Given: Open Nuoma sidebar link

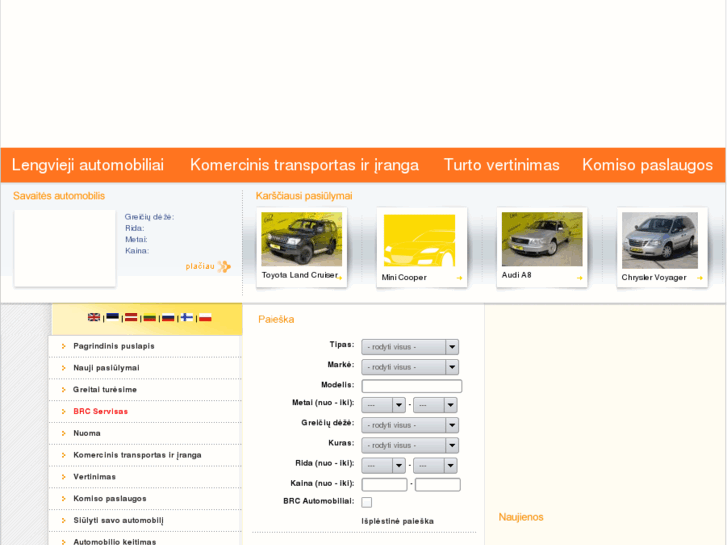Looking at the screenshot, I should [87, 433].
